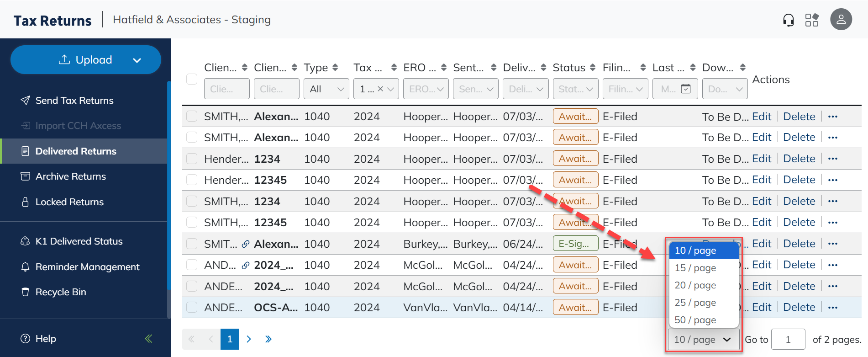This screenshot has width=868, height=357.
Task: Click Edit on SMITH 12345 row
Action: (x=761, y=223)
